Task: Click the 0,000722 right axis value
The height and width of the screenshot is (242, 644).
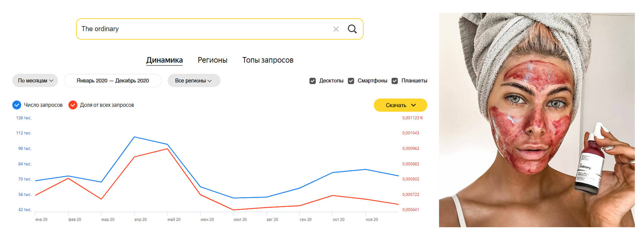Action: [411, 195]
